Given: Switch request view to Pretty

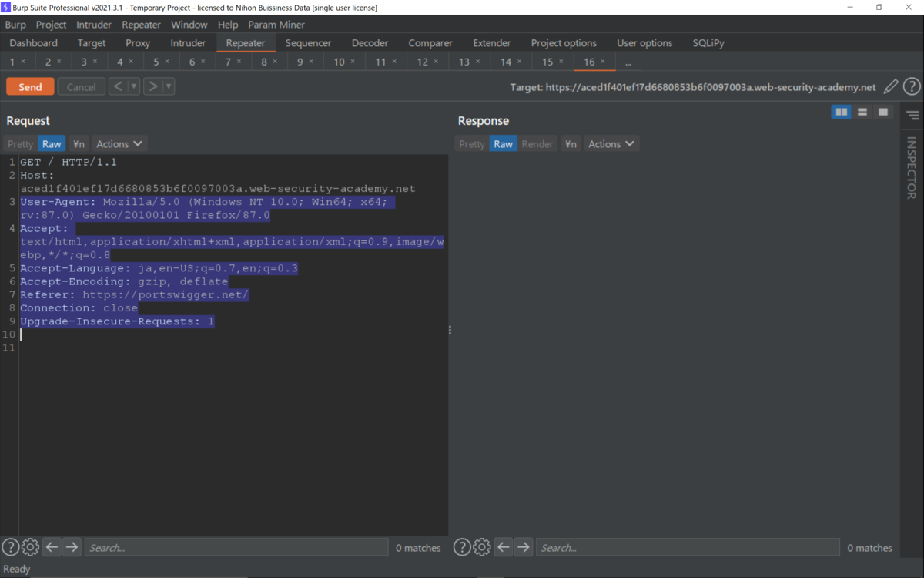Looking at the screenshot, I should click(21, 144).
